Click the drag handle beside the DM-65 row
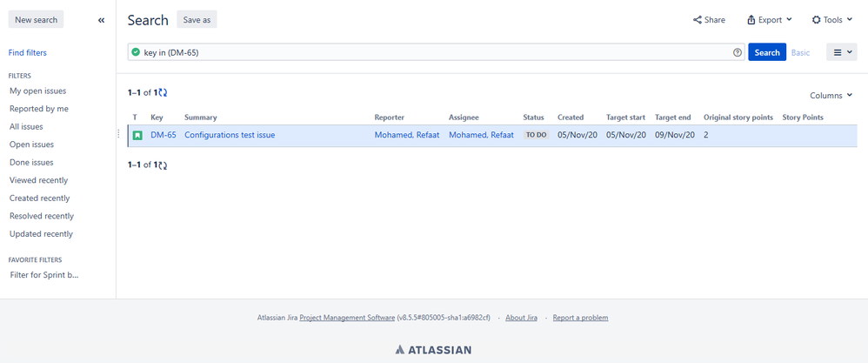This screenshot has width=868, height=363. pos(118,133)
